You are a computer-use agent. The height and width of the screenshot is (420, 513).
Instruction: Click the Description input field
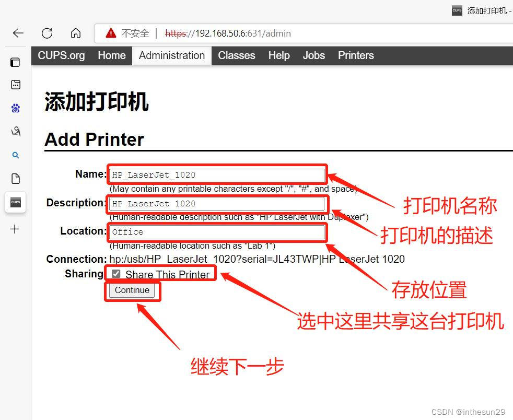217,204
